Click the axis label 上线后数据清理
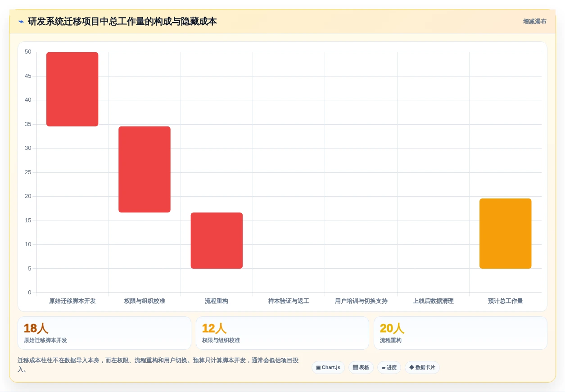This screenshot has height=392, width=565. [433, 301]
